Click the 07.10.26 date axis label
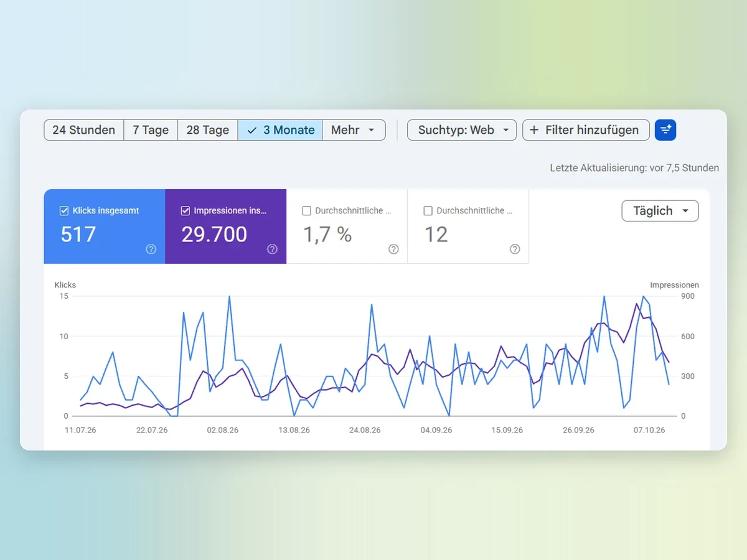The image size is (747, 560). [x=649, y=430]
